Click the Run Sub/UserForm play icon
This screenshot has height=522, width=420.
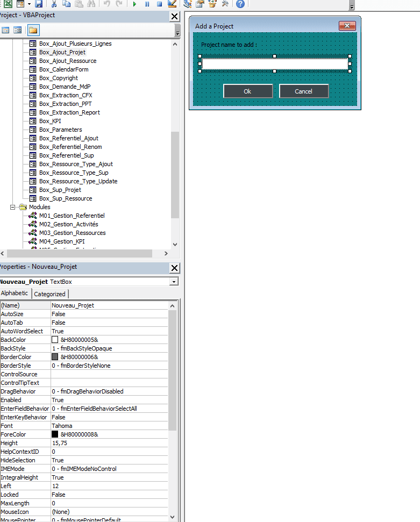coord(135,4)
